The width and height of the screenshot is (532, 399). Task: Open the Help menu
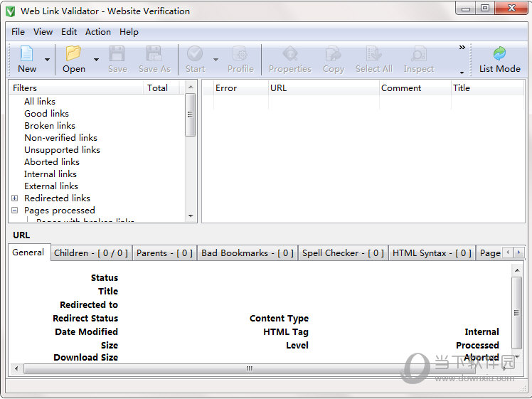pos(129,32)
